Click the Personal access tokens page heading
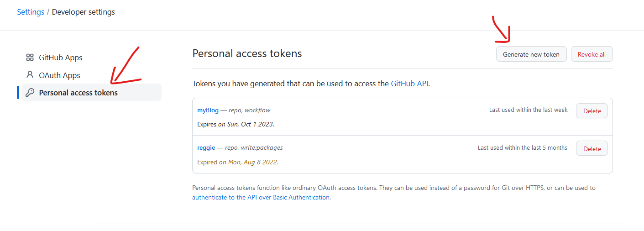The width and height of the screenshot is (644, 231). pos(247,53)
